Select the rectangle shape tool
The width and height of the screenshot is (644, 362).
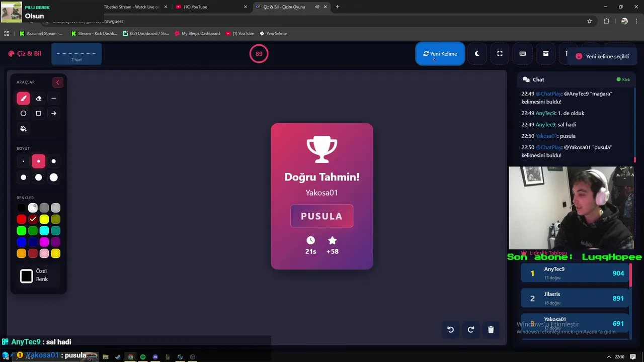[x=38, y=114]
